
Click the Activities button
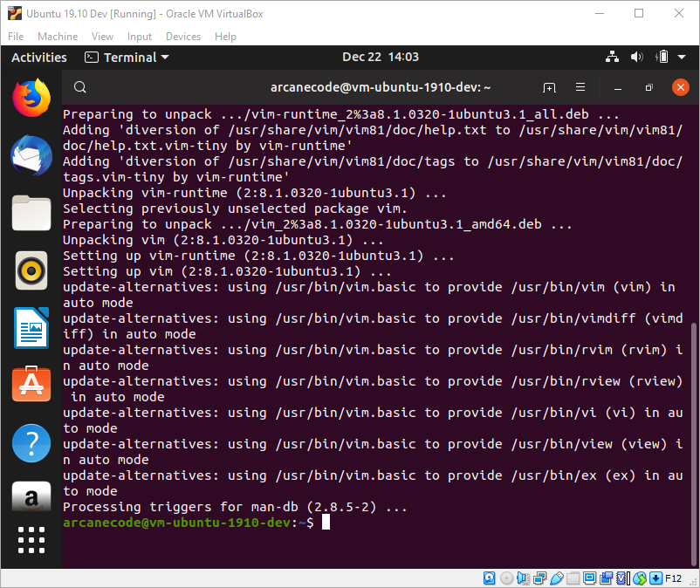point(38,57)
